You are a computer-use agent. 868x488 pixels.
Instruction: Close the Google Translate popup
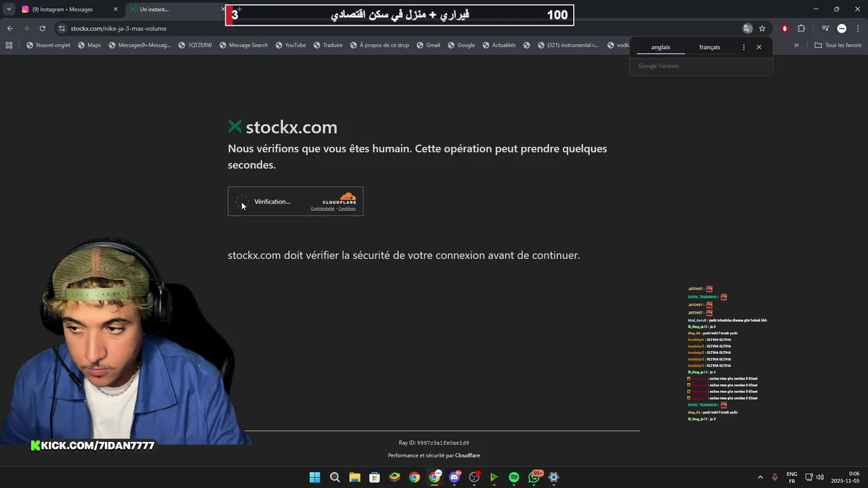pos(759,47)
